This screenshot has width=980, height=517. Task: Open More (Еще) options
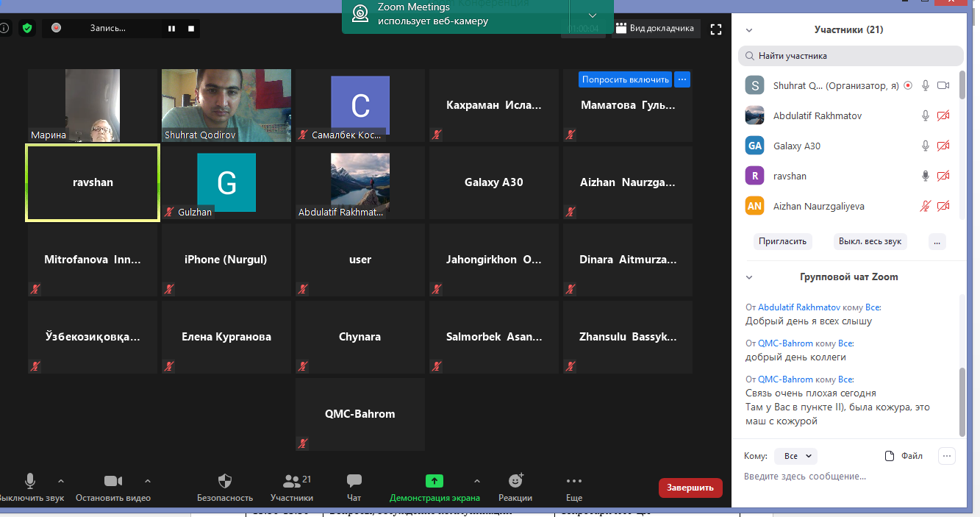[x=574, y=488]
